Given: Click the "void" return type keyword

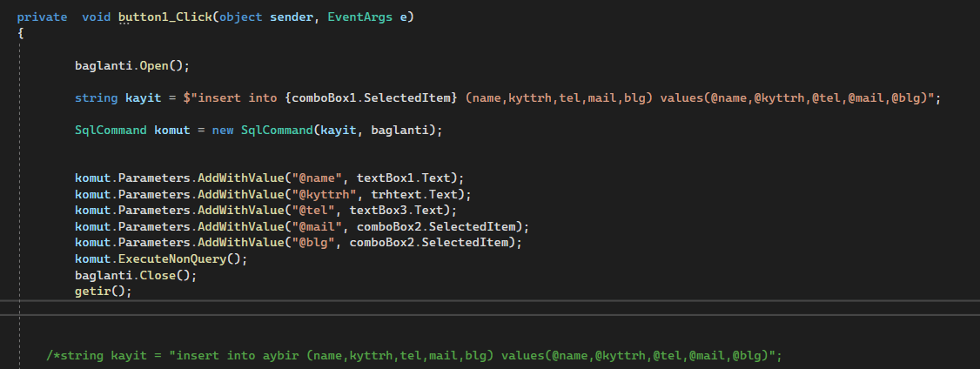Looking at the screenshot, I should click(x=97, y=17).
